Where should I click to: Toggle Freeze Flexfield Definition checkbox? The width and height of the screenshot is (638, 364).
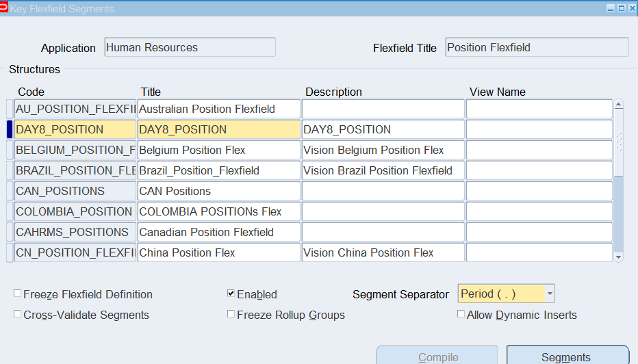point(18,294)
